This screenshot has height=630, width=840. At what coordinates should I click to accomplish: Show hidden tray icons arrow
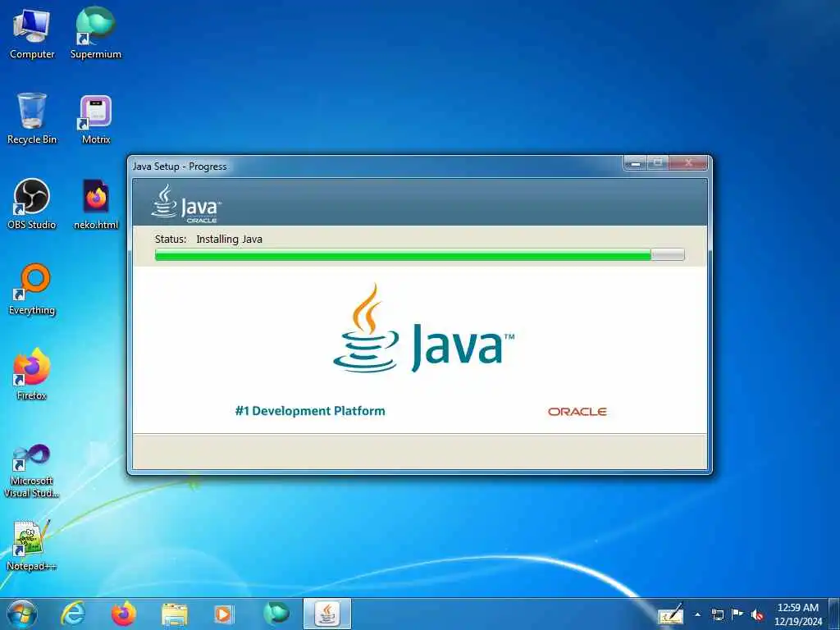pos(697,614)
